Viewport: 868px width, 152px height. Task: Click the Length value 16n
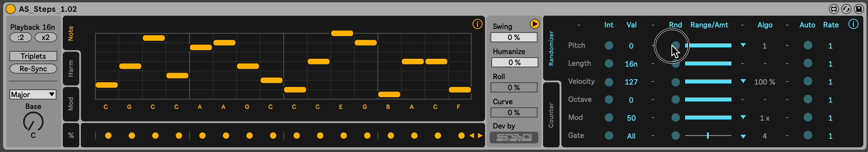coord(631,64)
